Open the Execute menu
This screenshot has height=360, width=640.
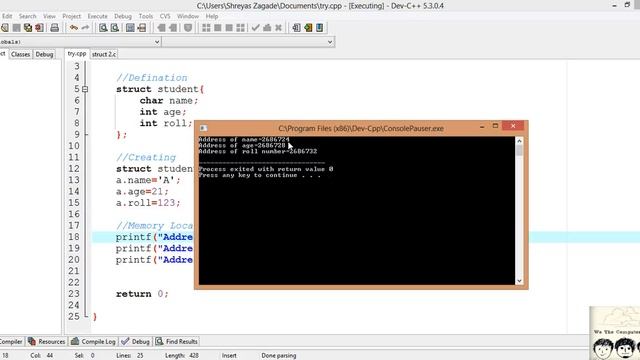[x=98, y=16]
